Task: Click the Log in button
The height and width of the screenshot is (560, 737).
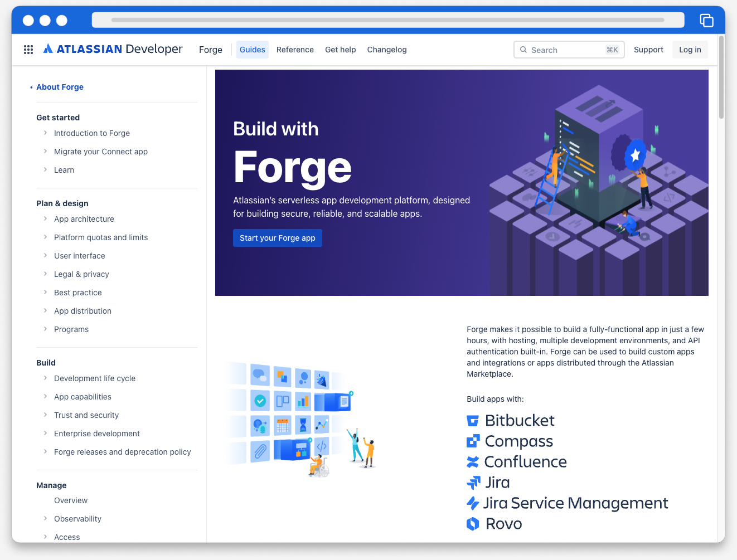Action: 690,50
